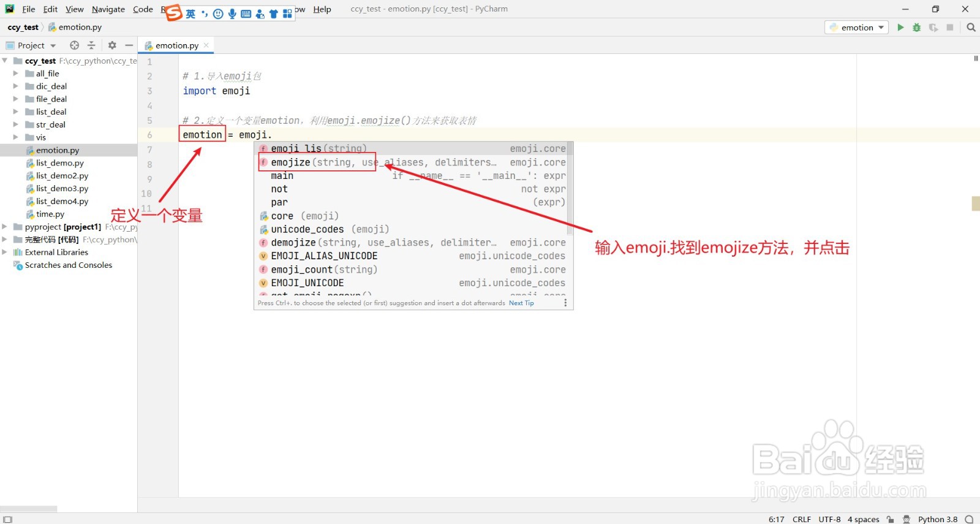Click the completion popup vertical scrollbar
Screen dimensions: 980x524
570,189
